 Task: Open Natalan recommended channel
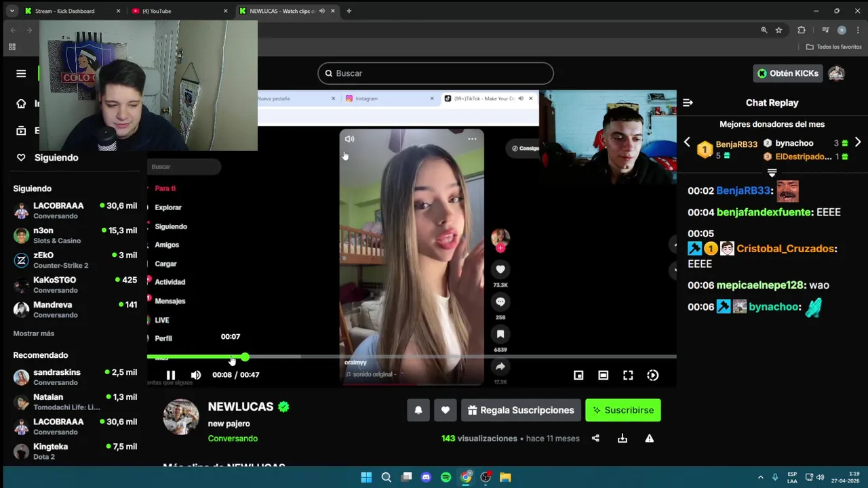75,402
